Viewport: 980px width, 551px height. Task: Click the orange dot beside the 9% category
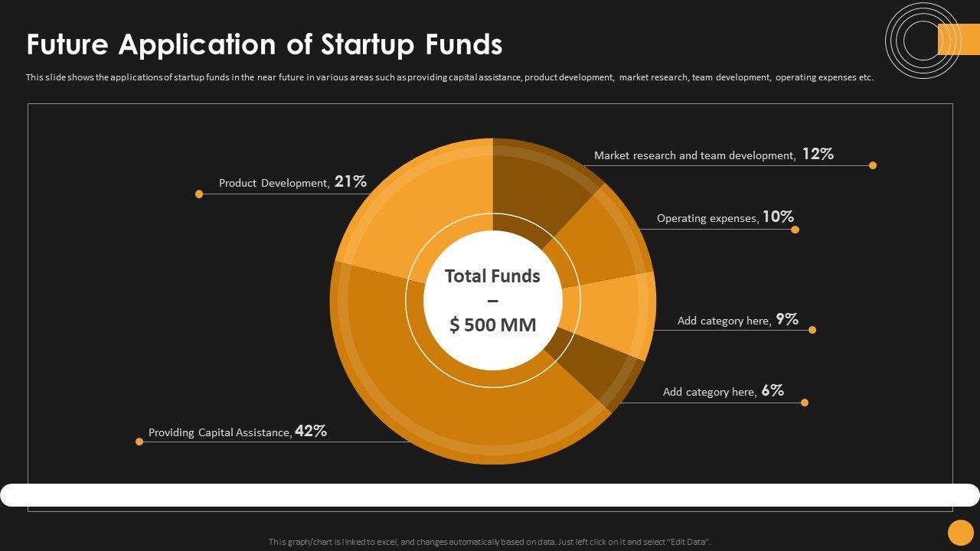[x=812, y=330]
